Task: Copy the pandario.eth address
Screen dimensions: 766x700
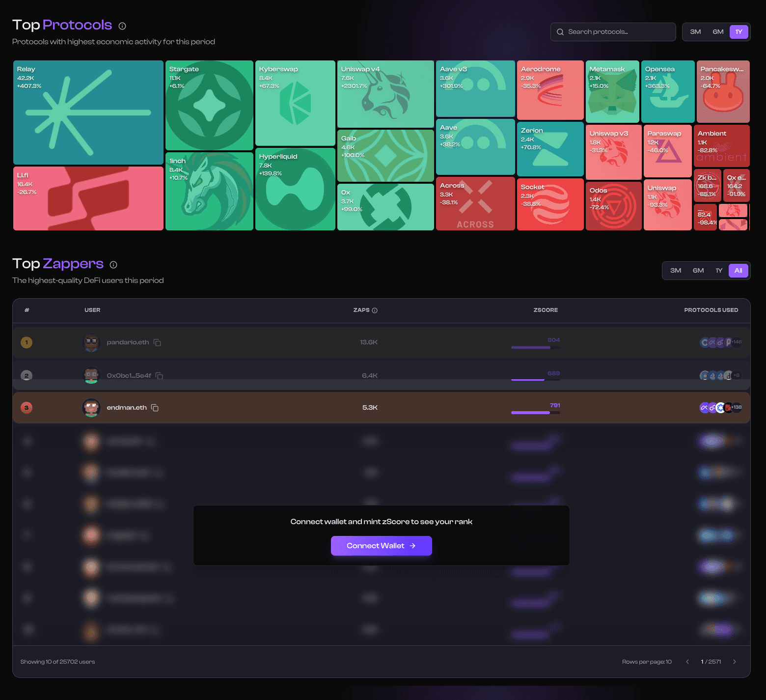Action: (x=157, y=342)
